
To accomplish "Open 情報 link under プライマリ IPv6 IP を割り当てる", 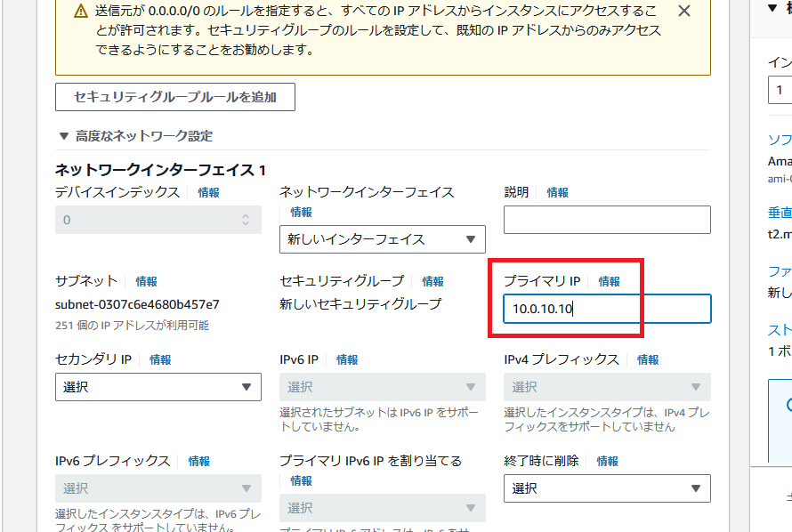I will click(x=301, y=480).
